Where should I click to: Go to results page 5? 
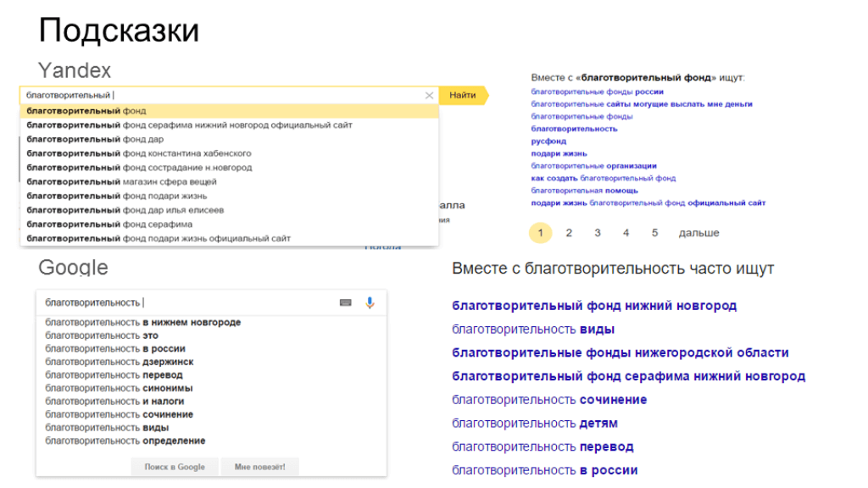pos(654,233)
